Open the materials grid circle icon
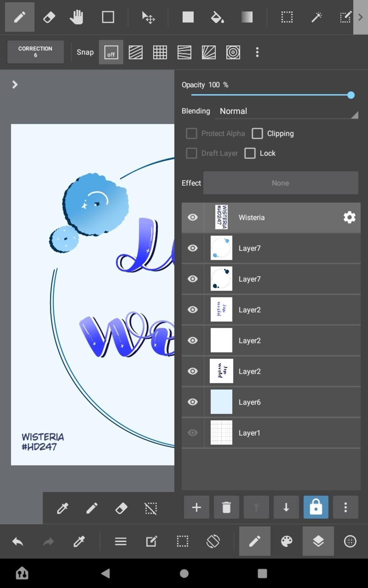 tap(350, 541)
